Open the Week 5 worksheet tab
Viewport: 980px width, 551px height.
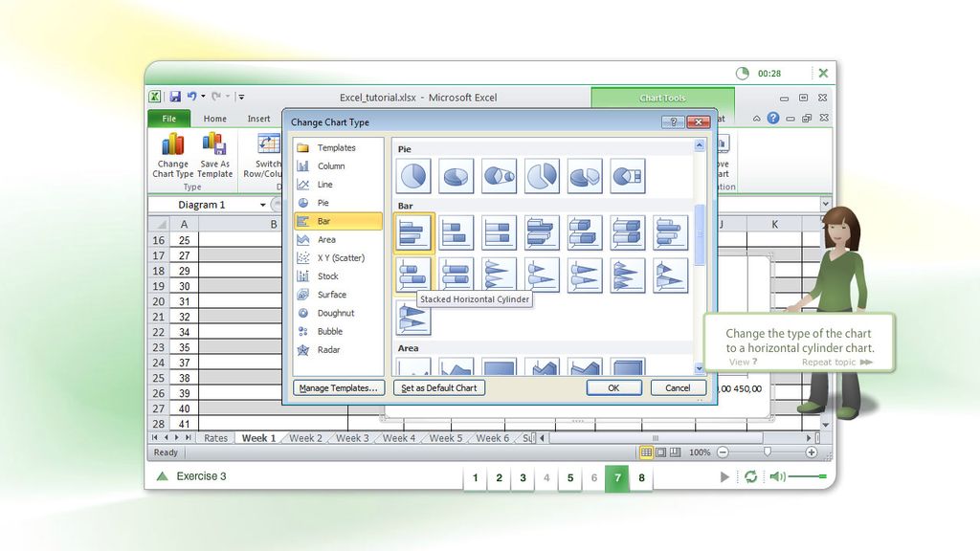click(x=446, y=438)
